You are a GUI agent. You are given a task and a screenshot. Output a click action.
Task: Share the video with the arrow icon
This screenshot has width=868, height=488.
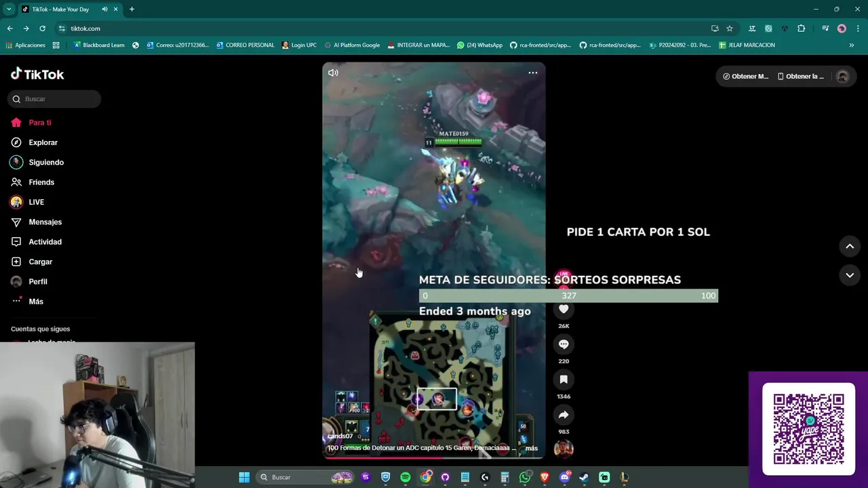(564, 415)
